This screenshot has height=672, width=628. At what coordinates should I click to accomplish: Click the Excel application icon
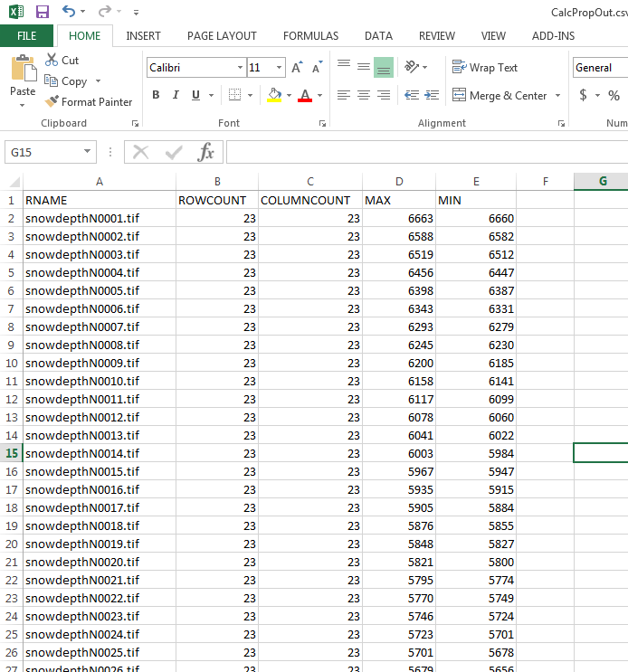pyautogui.click(x=16, y=12)
